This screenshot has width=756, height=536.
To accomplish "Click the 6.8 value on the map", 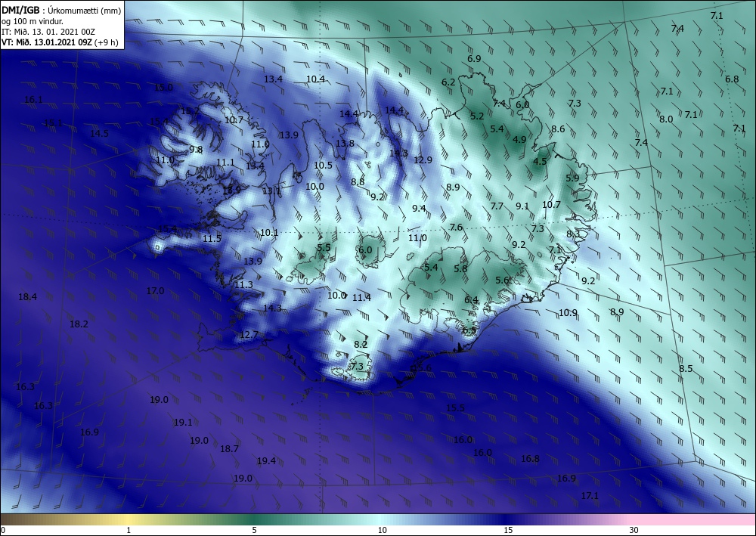I will click(x=732, y=79).
